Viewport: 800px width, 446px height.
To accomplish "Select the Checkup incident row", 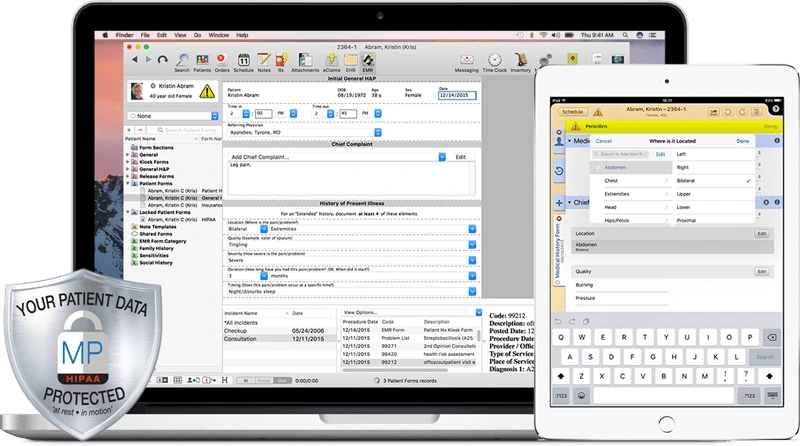I will click(x=280, y=331).
